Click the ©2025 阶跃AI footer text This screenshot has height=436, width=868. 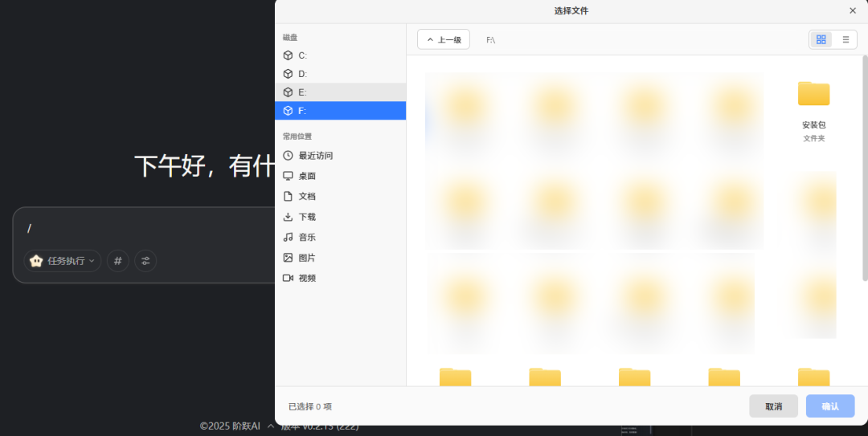(230, 426)
